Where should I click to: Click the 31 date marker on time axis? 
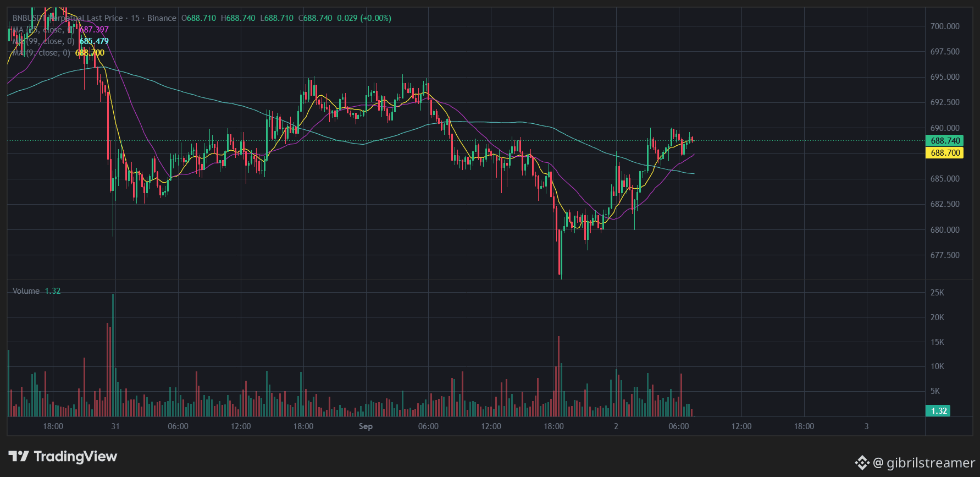(x=115, y=426)
